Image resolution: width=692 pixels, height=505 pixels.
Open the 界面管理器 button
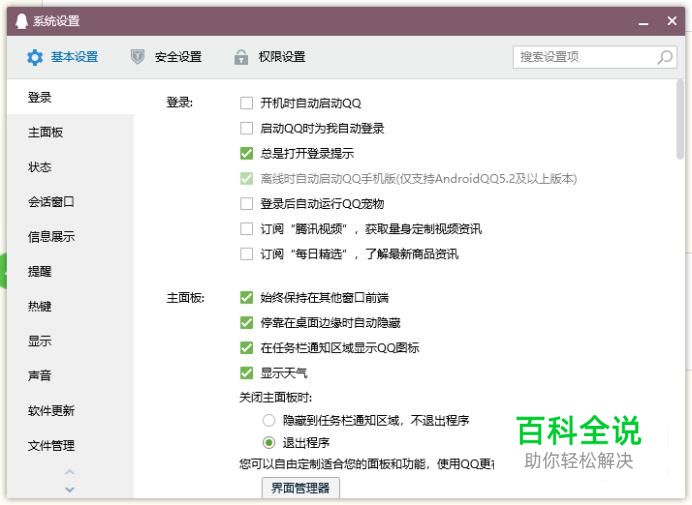(301, 488)
